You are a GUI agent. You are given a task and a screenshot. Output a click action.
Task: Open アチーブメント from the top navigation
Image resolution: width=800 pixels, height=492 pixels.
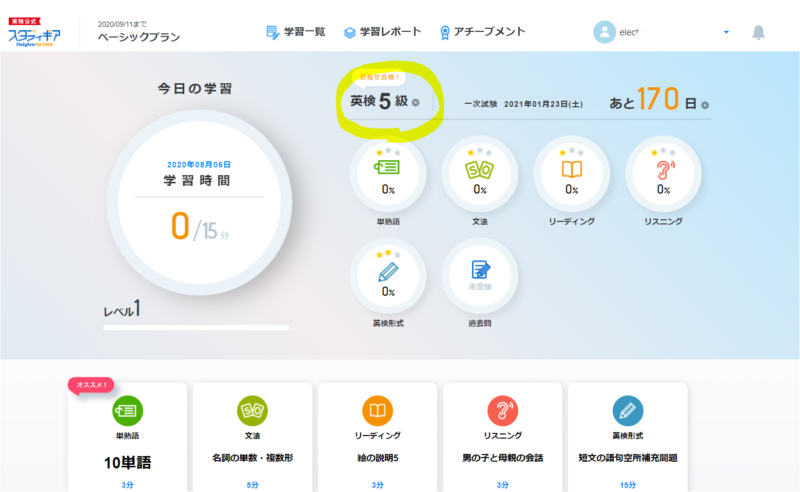482,32
